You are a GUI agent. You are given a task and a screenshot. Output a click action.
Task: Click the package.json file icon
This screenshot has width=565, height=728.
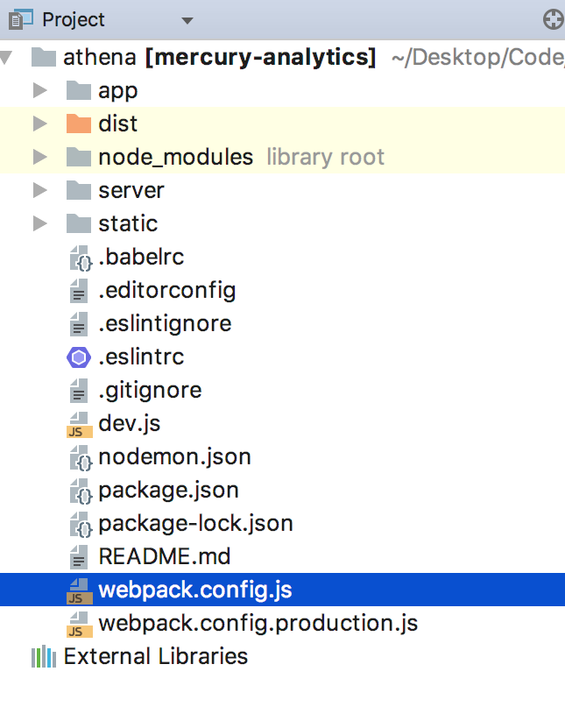[x=81, y=491]
